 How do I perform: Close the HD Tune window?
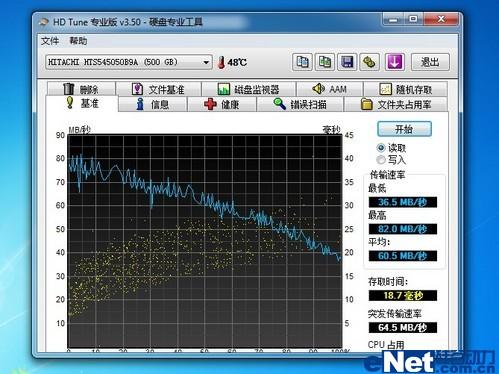441,20
